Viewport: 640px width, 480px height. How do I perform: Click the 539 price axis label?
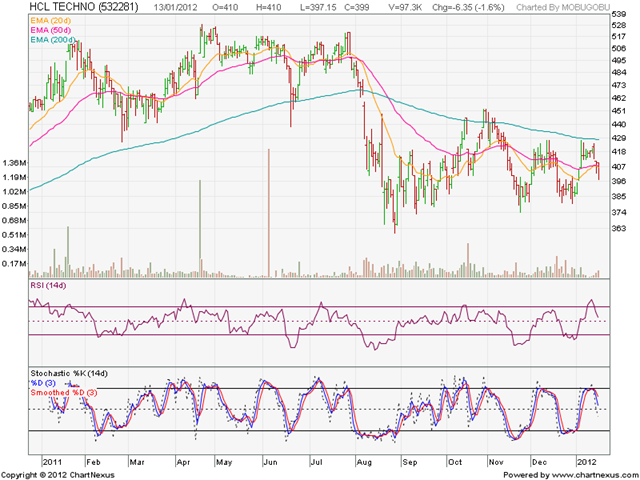click(620, 15)
